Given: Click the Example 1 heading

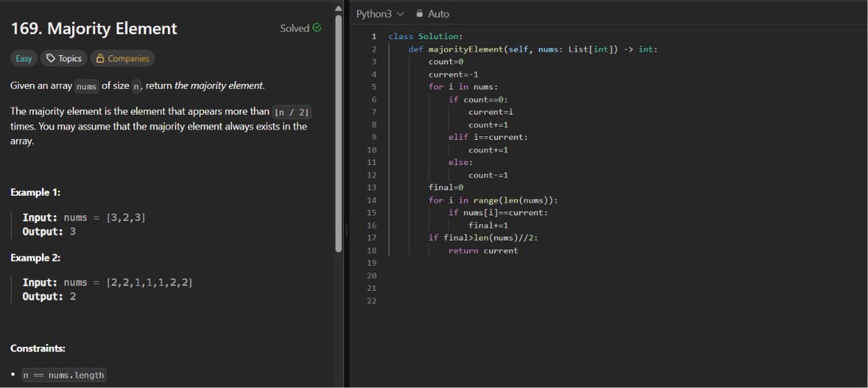Looking at the screenshot, I should pyautogui.click(x=35, y=193).
